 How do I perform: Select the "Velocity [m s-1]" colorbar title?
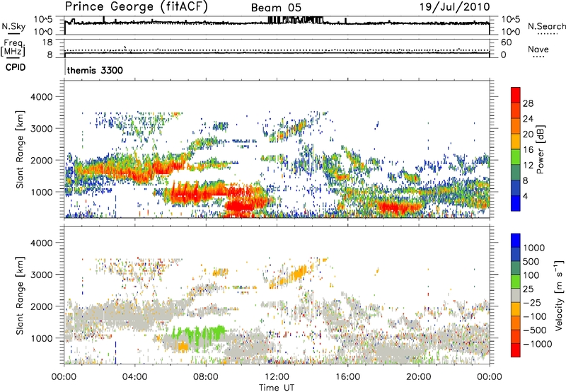tap(559, 295)
